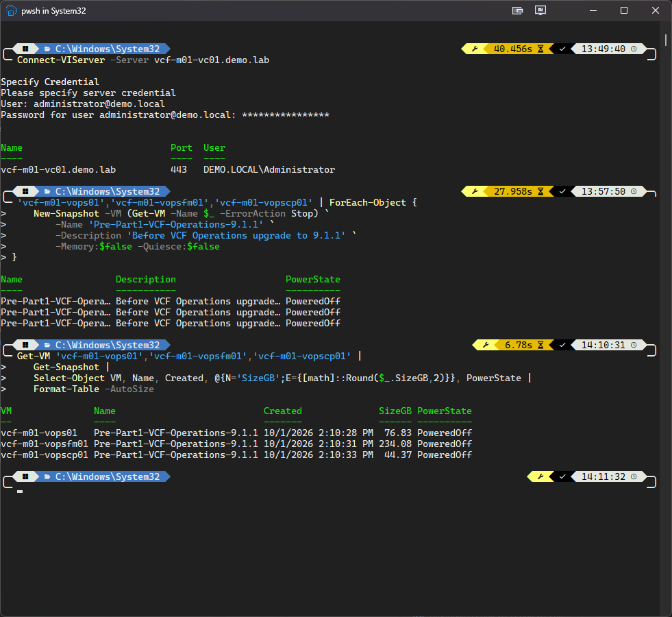The image size is (672, 617).
Task: Click vcf-m01-vops01 VM cell
Action: coord(39,433)
